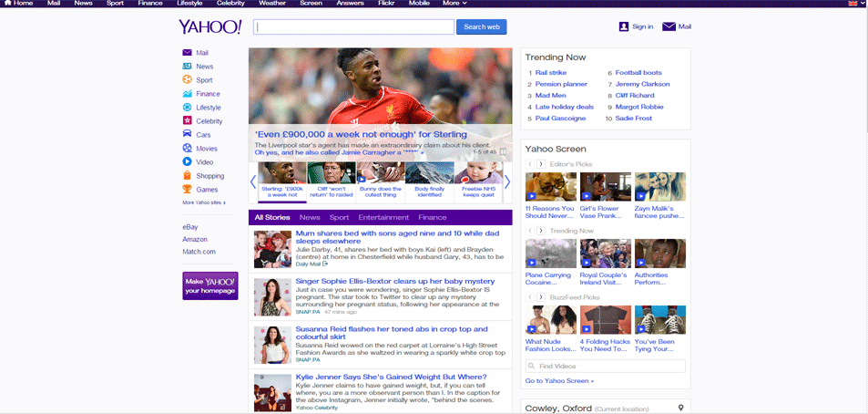Click the UK flag icon in top bar
The height and width of the screenshot is (414, 868).
[853, 4]
